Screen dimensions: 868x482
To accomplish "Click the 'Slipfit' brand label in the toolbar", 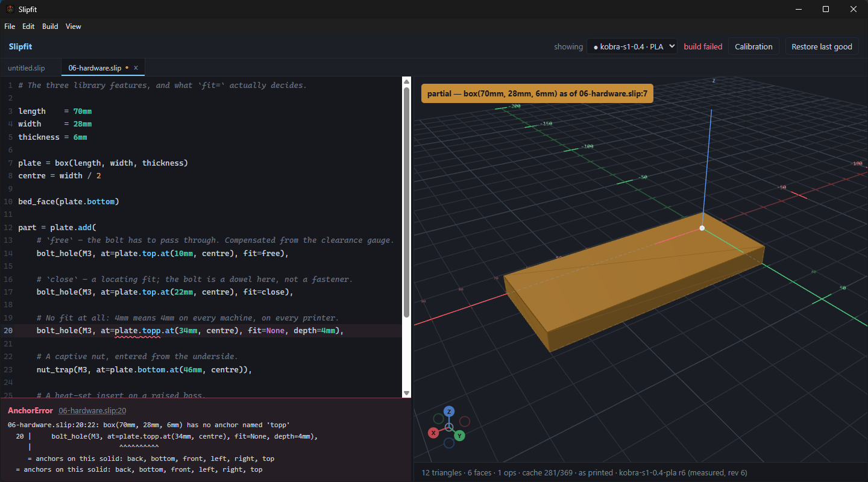I will (20, 46).
